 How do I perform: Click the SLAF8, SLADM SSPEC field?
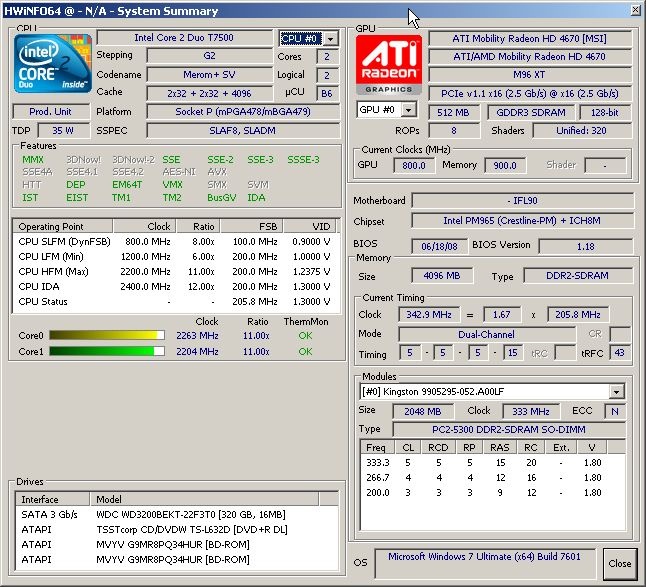click(x=243, y=131)
